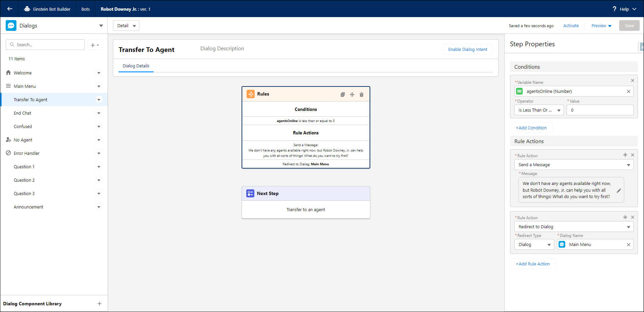
Task: Remove the Send a Message rule action
Action: pyautogui.click(x=633, y=155)
